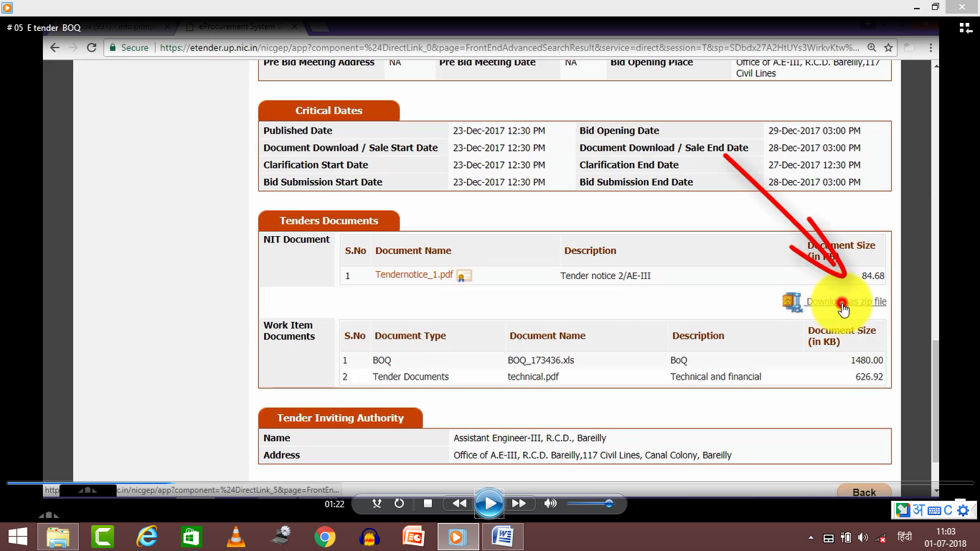980x551 pixels.
Task: Bookmark this page with the star
Action: [888, 47]
